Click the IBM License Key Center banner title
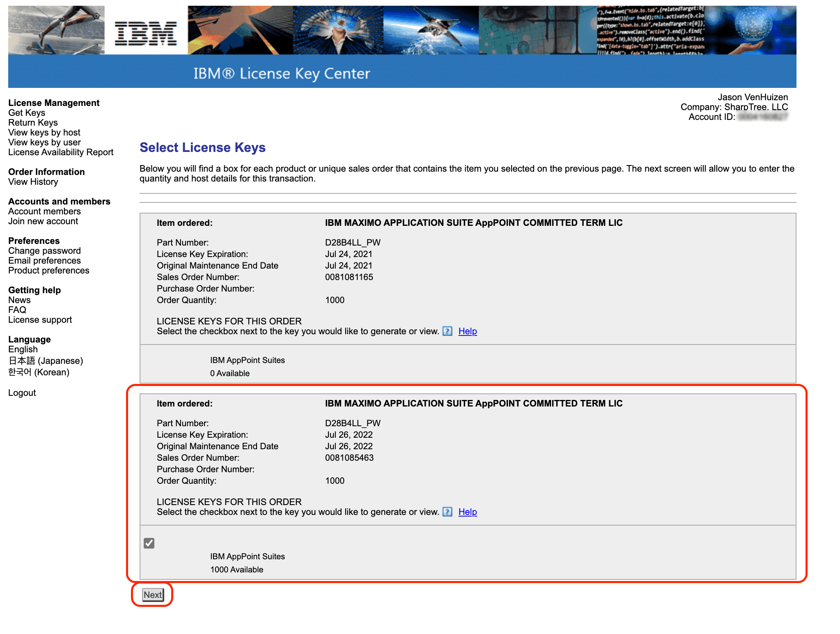This screenshot has width=840, height=634. pos(282,74)
